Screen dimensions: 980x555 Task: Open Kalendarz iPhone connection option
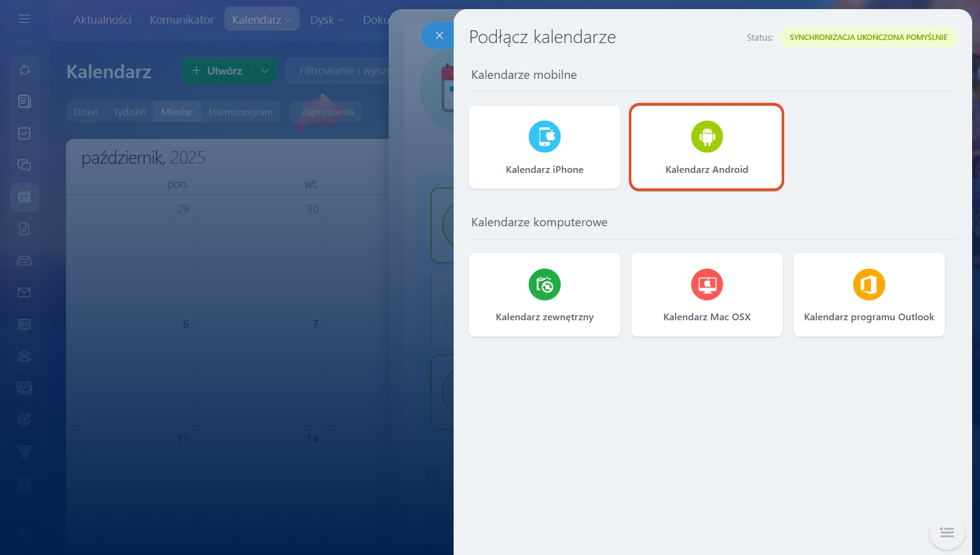click(544, 147)
